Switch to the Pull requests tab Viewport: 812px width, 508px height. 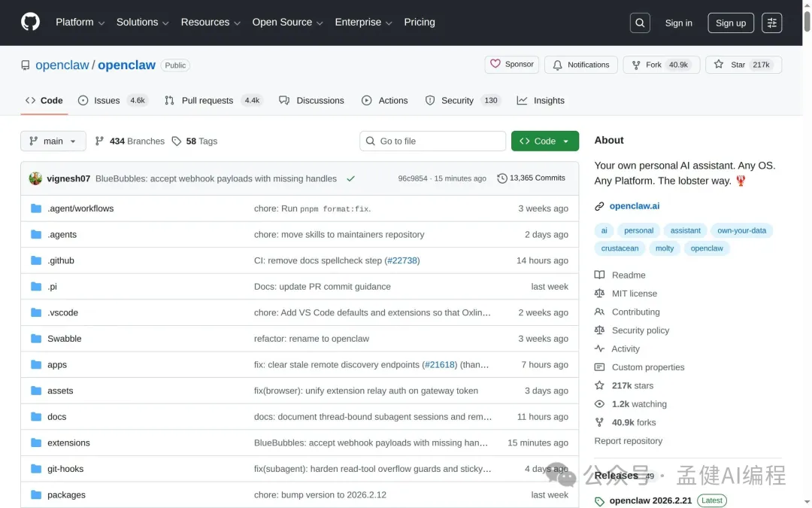[207, 100]
